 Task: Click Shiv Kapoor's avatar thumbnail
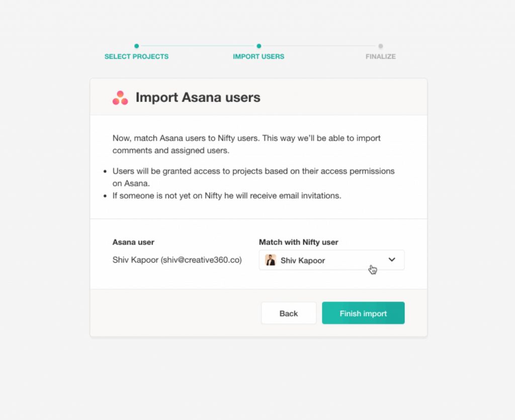tap(270, 260)
